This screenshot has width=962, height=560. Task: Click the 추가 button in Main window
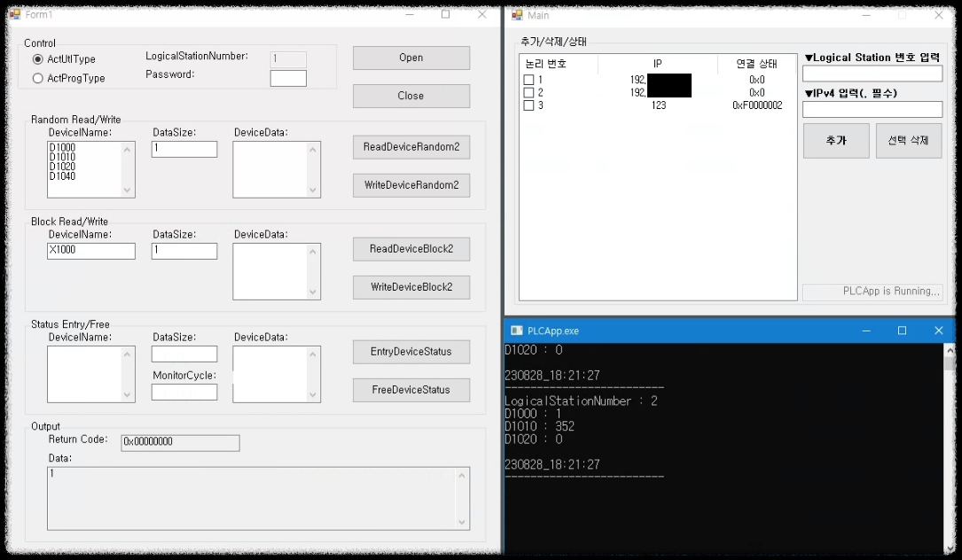pyautogui.click(x=836, y=141)
